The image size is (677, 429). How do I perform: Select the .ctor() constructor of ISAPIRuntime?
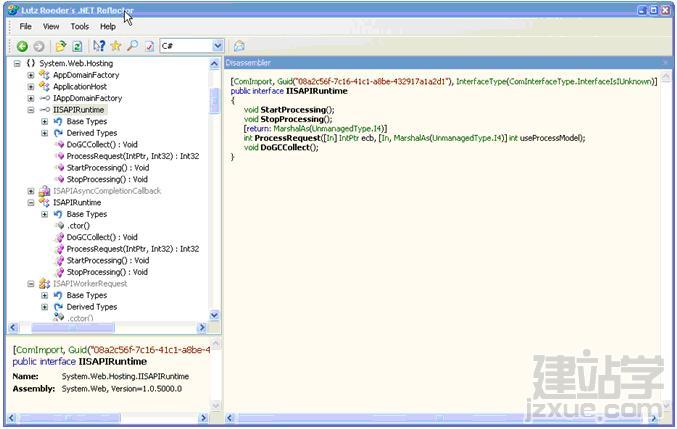[x=78, y=226]
